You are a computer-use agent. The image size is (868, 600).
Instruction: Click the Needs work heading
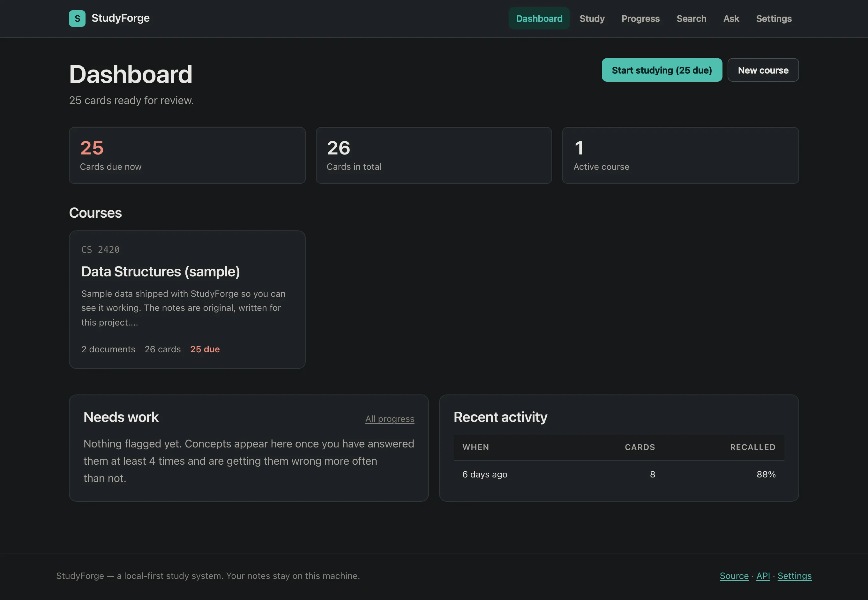click(121, 417)
